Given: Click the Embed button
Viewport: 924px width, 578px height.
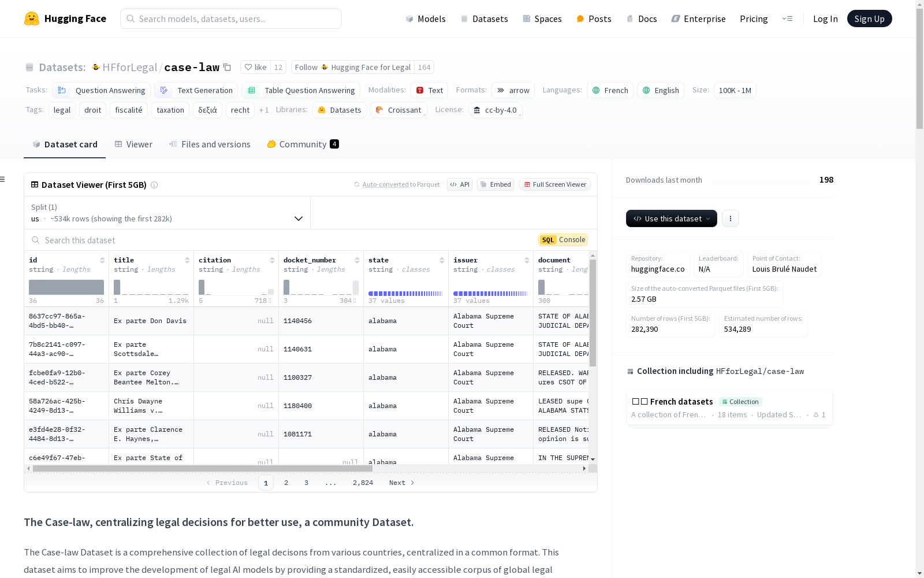Looking at the screenshot, I should point(495,184).
